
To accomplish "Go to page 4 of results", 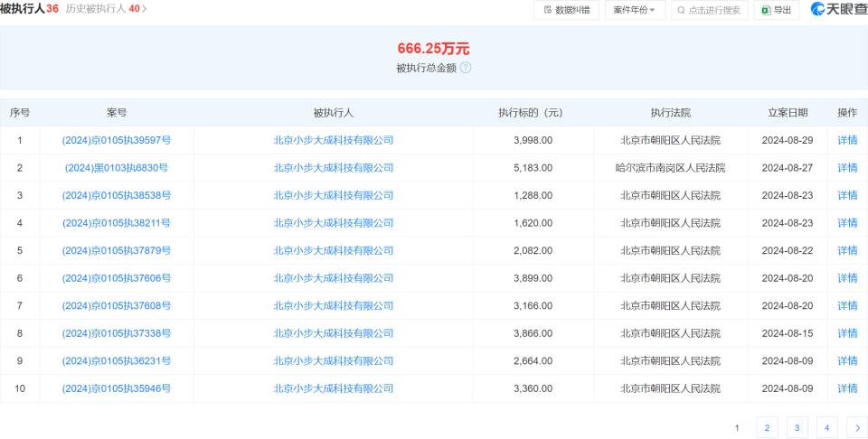I will click(x=827, y=427).
